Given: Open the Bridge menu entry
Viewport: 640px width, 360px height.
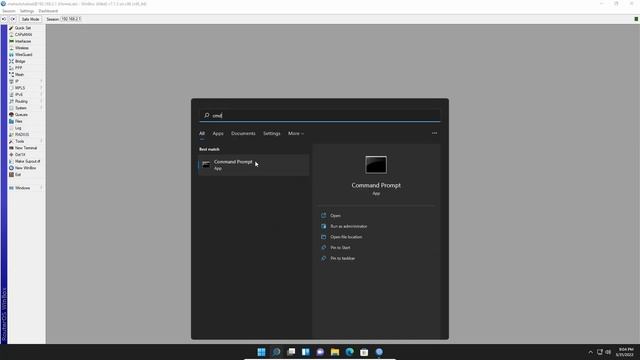Looking at the screenshot, I should (x=20, y=61).
